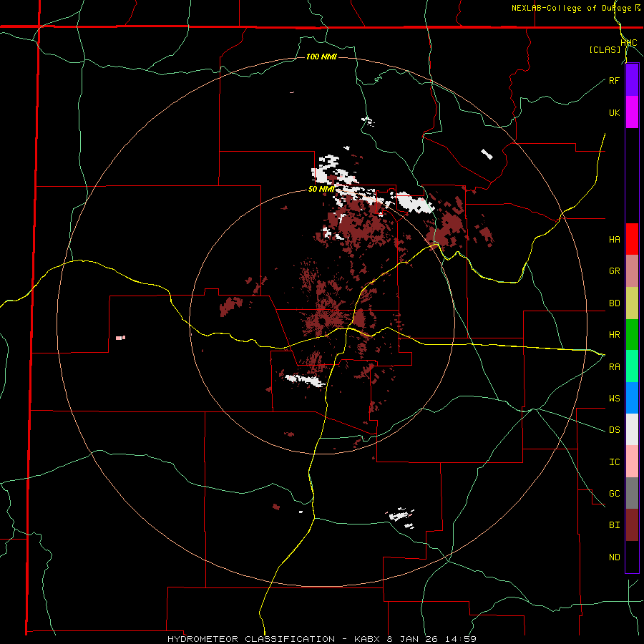This screenshot has width=644, height=644.
Task: Click the DS legend label
Action: pyautogui.click(x=614, y=430)
